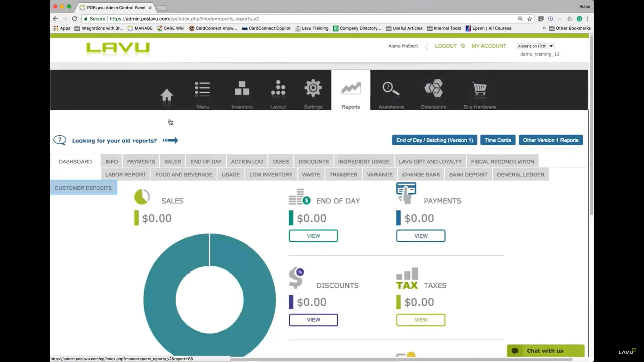This screenshot has height=362, width=644.
Task: Click the question mark help bubble icon
Action: tap(60, 140)
